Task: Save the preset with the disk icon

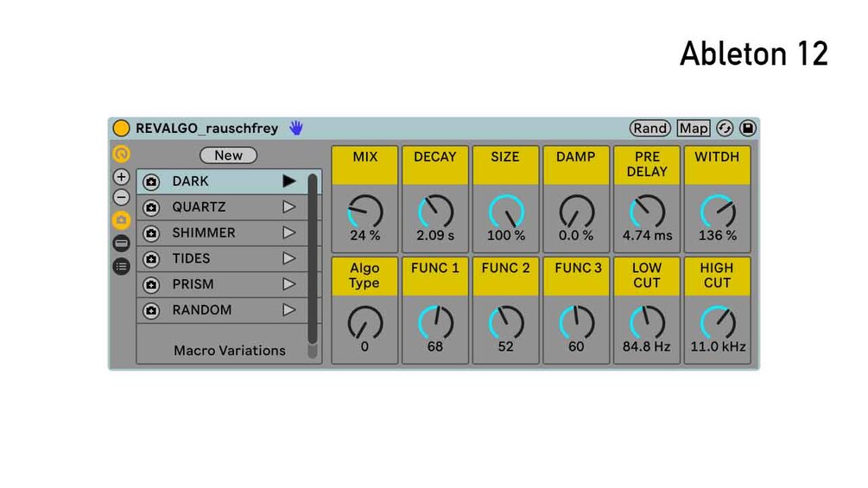Action: 747,129
